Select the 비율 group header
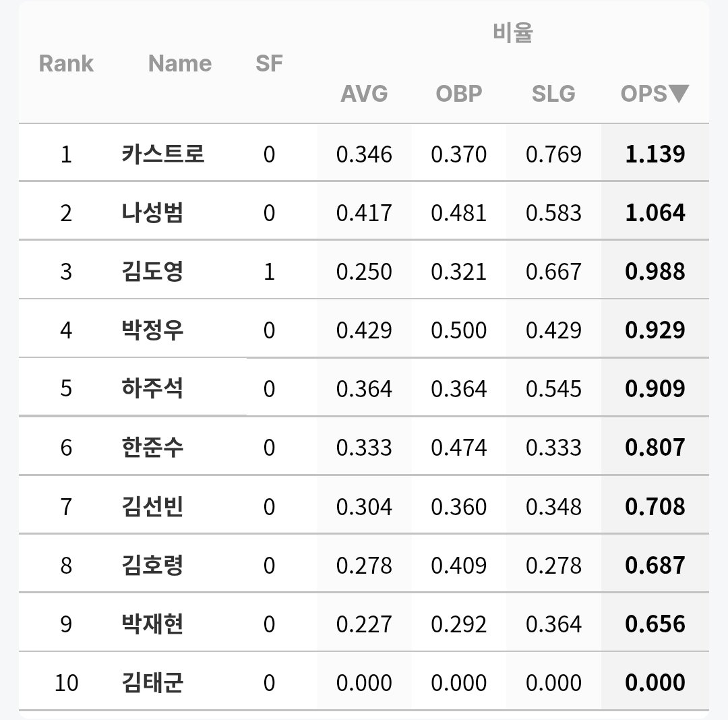 tap(512, 33)
